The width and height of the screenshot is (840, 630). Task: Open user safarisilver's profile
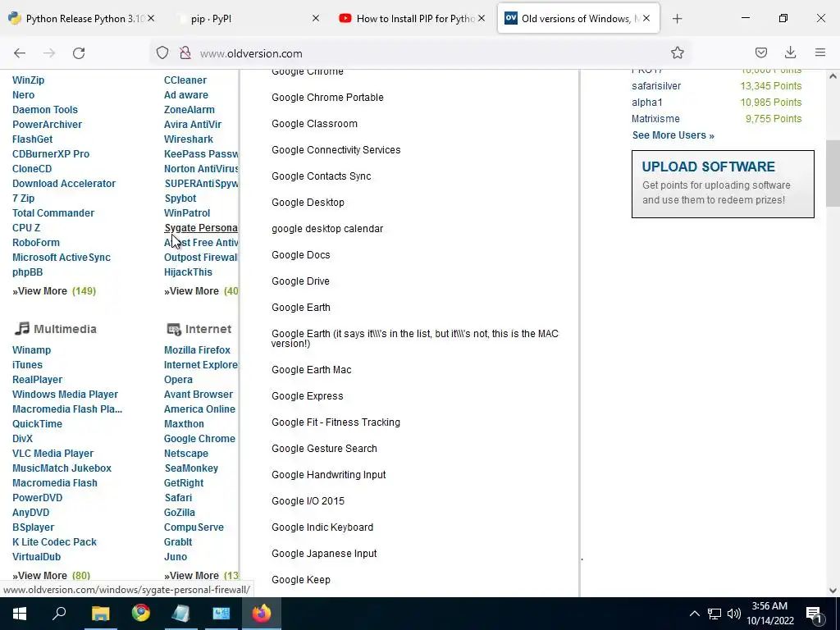click(x=656, y=85)
